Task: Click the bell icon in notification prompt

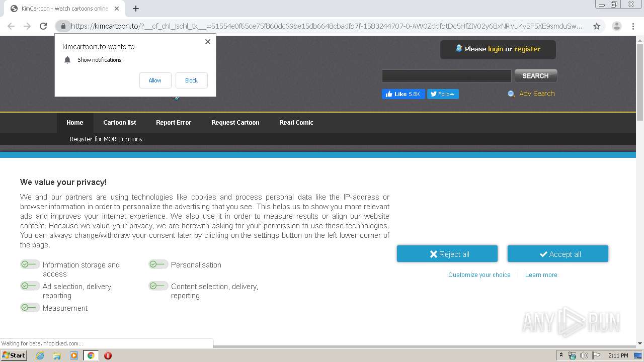Action: click(x=67, y=60)
